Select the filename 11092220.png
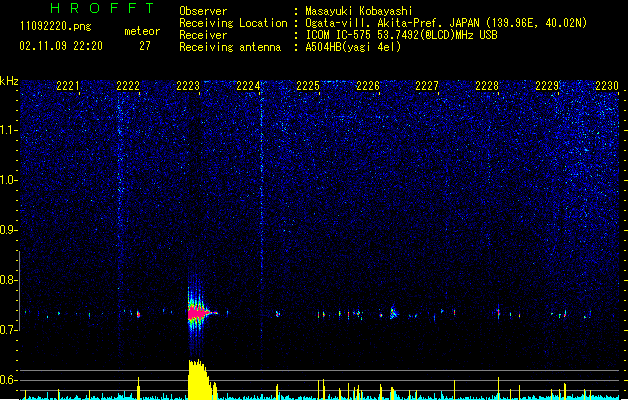The image size is (629, 400). [x=55, y=27]
